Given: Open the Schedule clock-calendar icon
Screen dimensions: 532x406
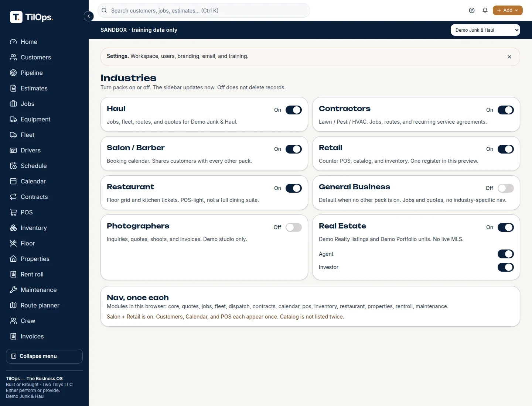Looking at the screenshot, I should click(x=13, y=166).
